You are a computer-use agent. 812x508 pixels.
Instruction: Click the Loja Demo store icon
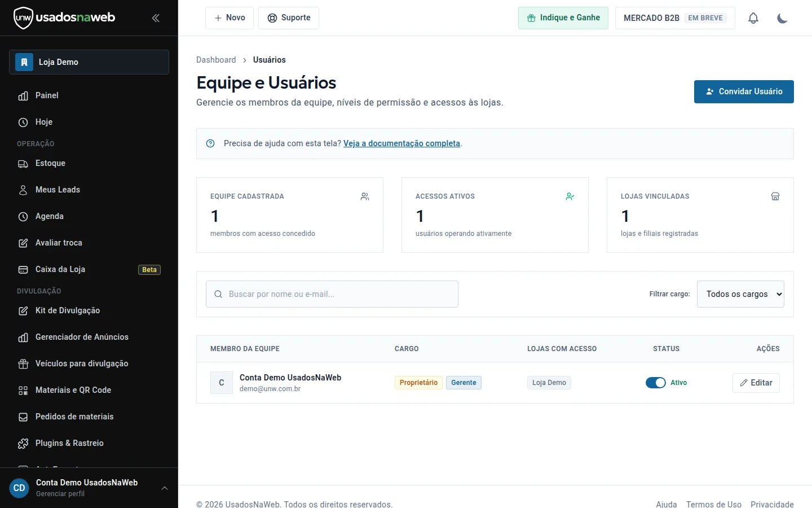pyautogui.click(x=24, y=62)
